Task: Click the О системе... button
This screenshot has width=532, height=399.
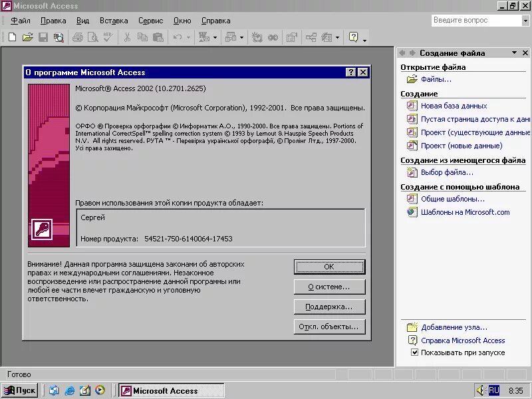Action: [329, 287]
